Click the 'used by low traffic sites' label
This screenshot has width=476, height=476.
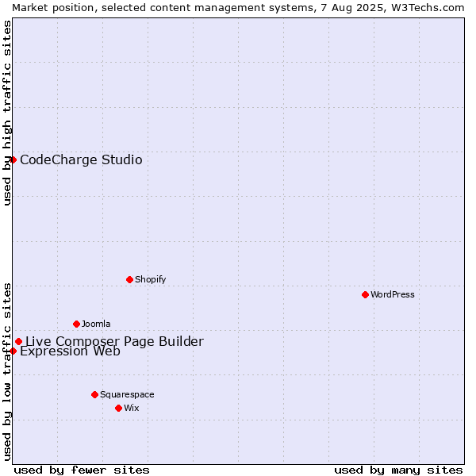[x=6, y=372]
